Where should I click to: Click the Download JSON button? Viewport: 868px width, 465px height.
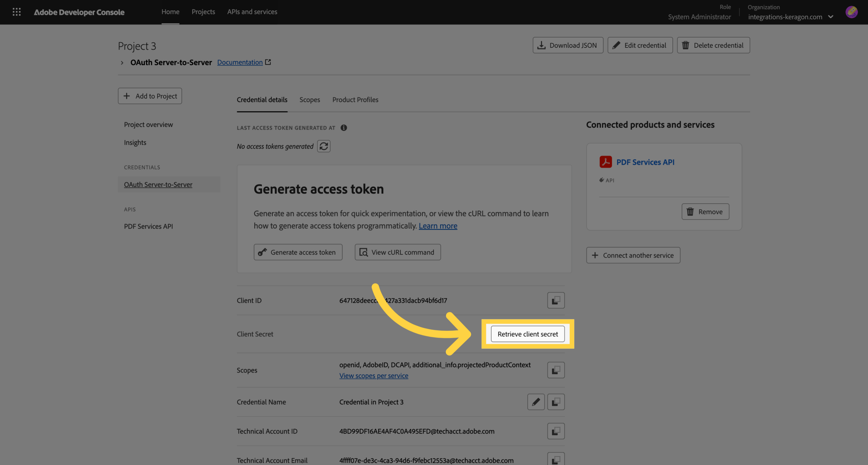click(x=568, y=45)
